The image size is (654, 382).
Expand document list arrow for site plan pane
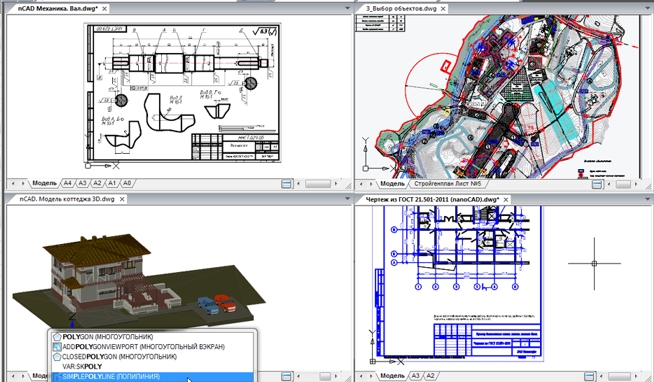pos(649,8)
